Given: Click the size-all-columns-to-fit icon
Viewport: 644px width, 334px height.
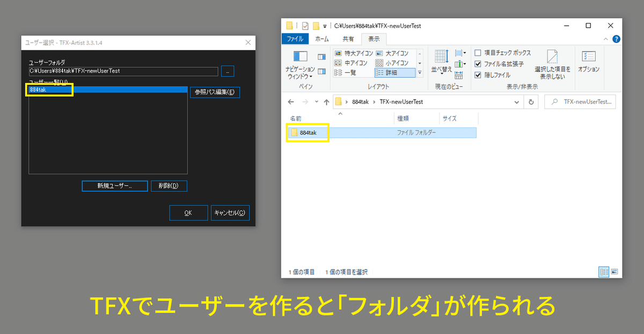Looking at the screenshot, I should click(459, 76).
